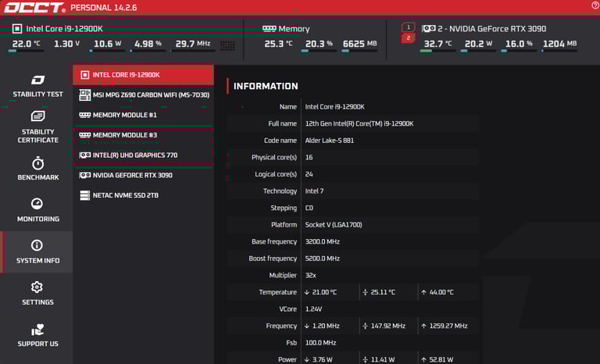
Task: Select Netac NVMe SSD 2TB
Action: coord(143,195)
